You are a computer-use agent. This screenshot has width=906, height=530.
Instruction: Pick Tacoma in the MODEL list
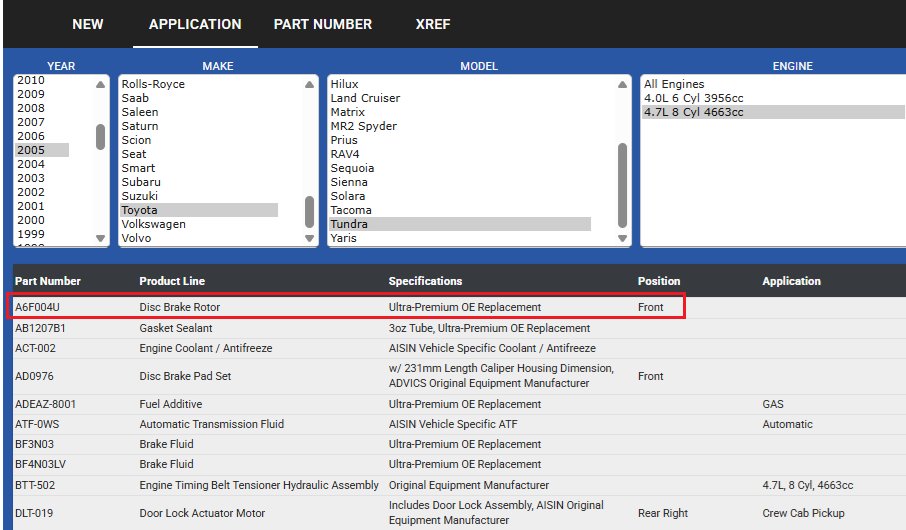(351, 210)
